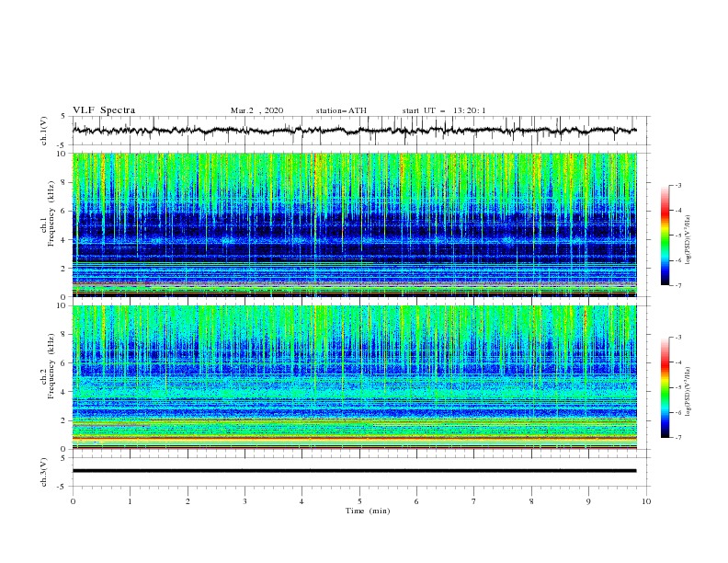
Task: Click the "10" kHz tick of ch.1 spectrogram
Action: [62, 154]
